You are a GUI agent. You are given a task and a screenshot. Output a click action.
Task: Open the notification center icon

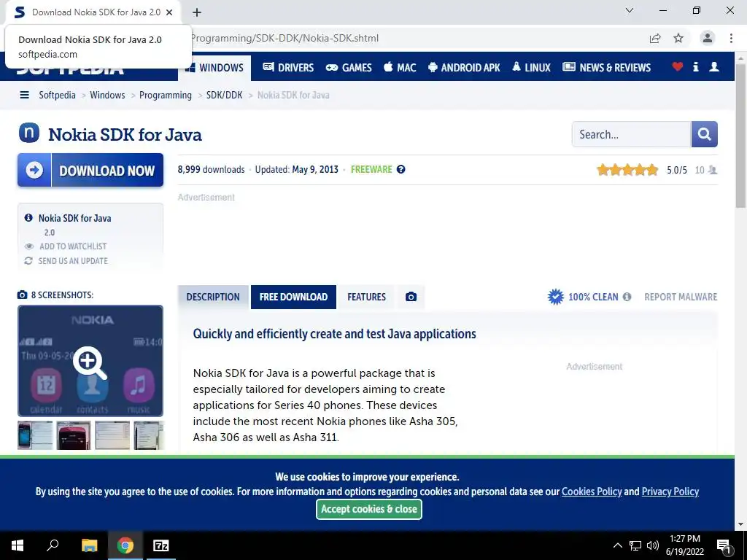pos(724,546)
